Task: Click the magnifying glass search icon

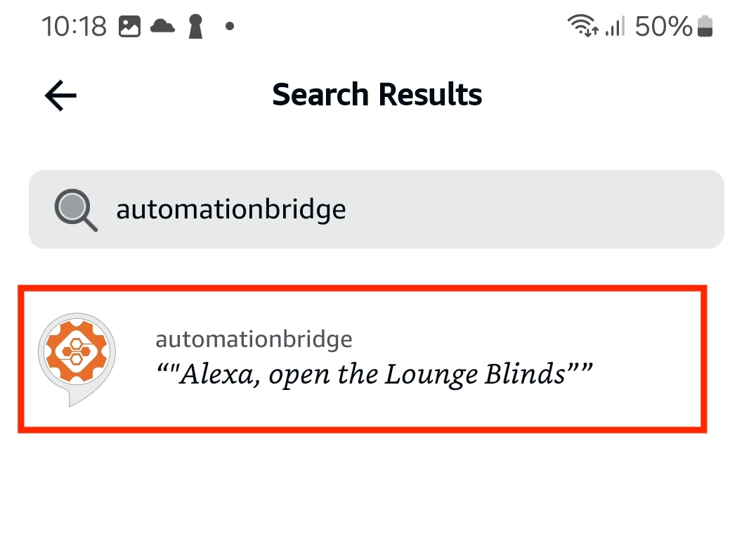Action: point(76,209)
